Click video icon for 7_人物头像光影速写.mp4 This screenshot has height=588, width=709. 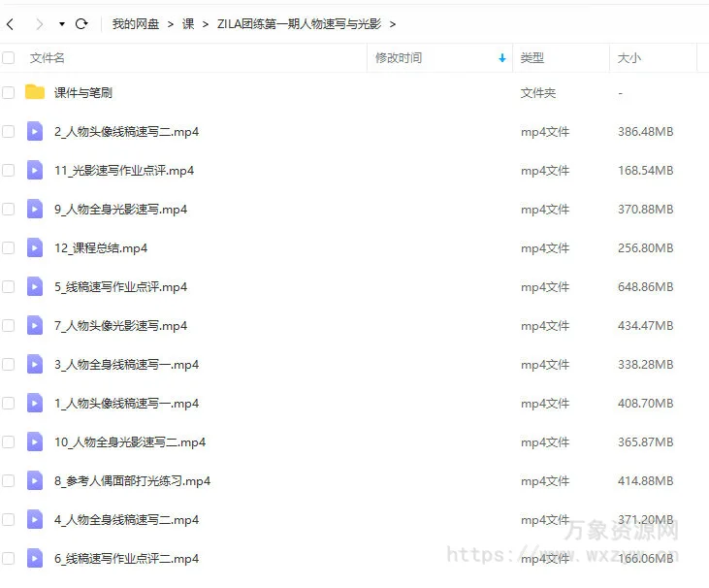click(35, 326)
